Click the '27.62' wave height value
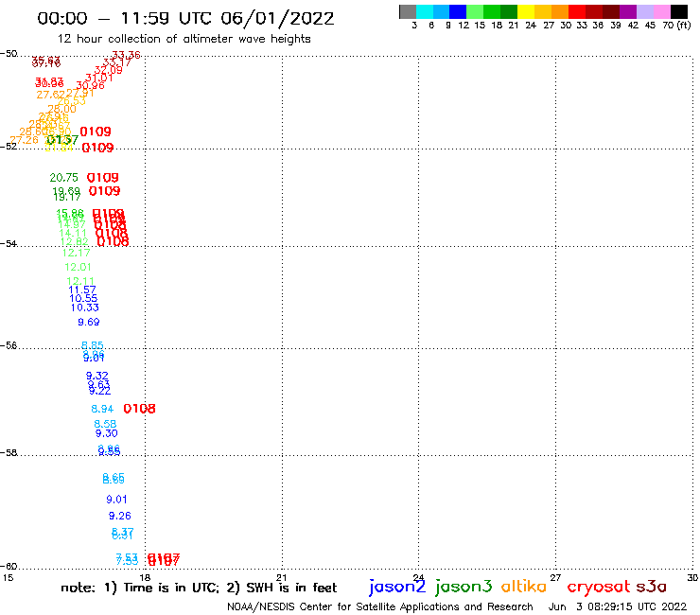This screenshot has width=700, height=615. 50,95
